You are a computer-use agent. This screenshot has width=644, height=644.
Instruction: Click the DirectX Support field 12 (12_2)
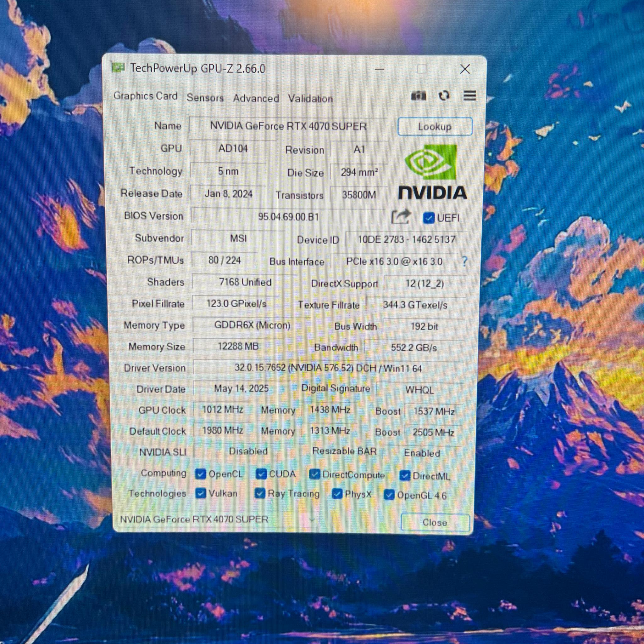[x=425, y=283]
